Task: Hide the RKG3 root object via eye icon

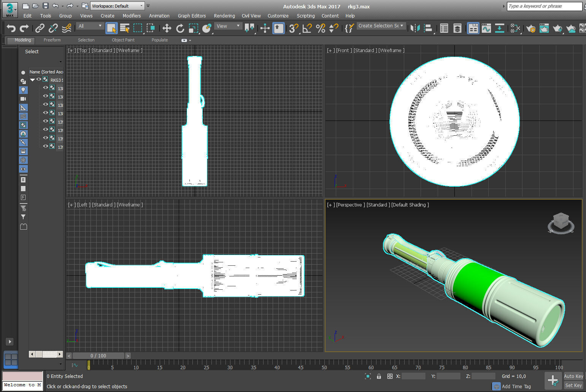Action: [x=39, y=79]
